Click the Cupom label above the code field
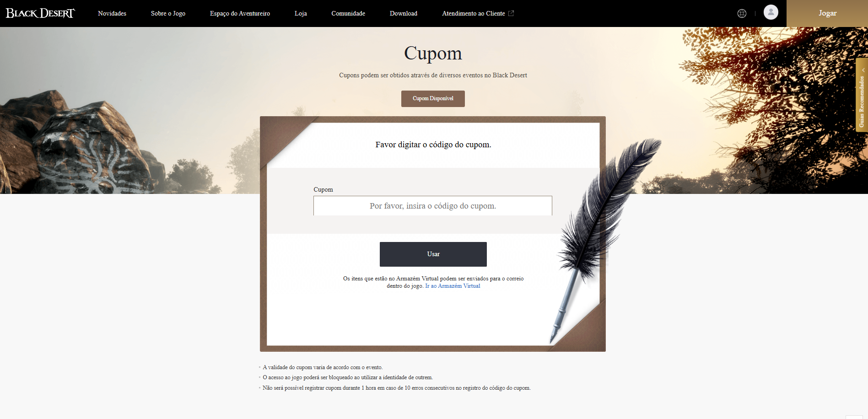 click(323, 190)
